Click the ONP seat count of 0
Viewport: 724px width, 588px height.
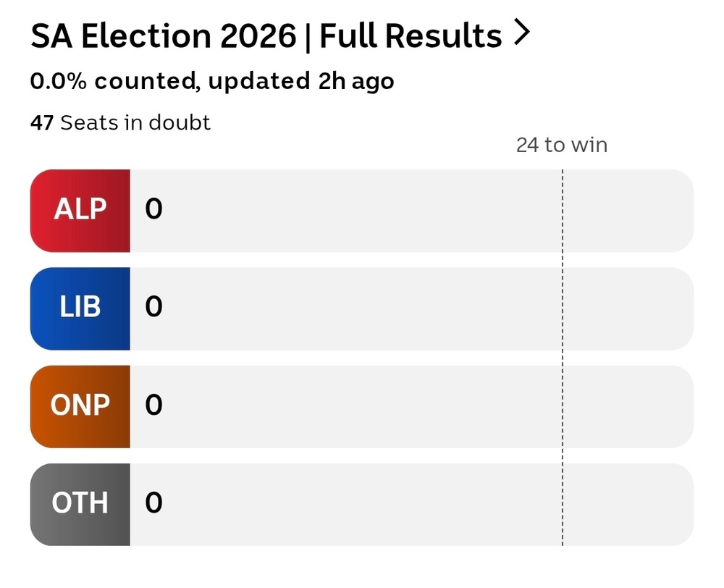coord(153,406)
